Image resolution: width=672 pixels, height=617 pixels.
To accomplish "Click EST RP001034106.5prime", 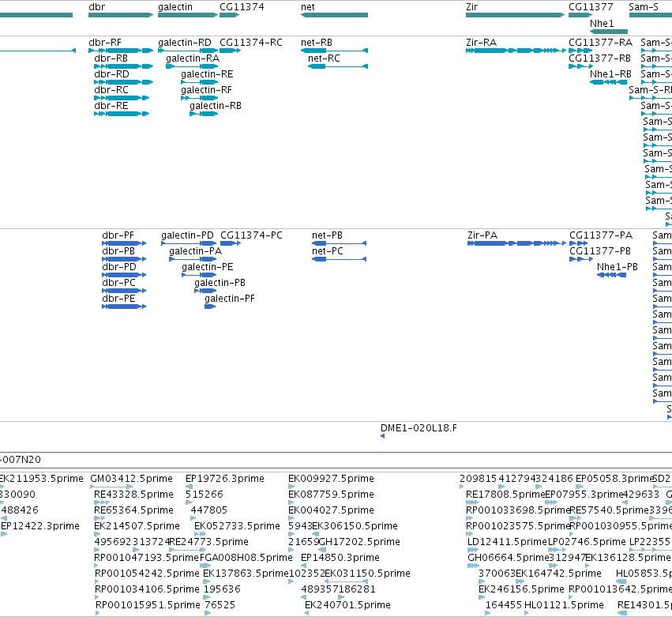I will click(147, 589).
